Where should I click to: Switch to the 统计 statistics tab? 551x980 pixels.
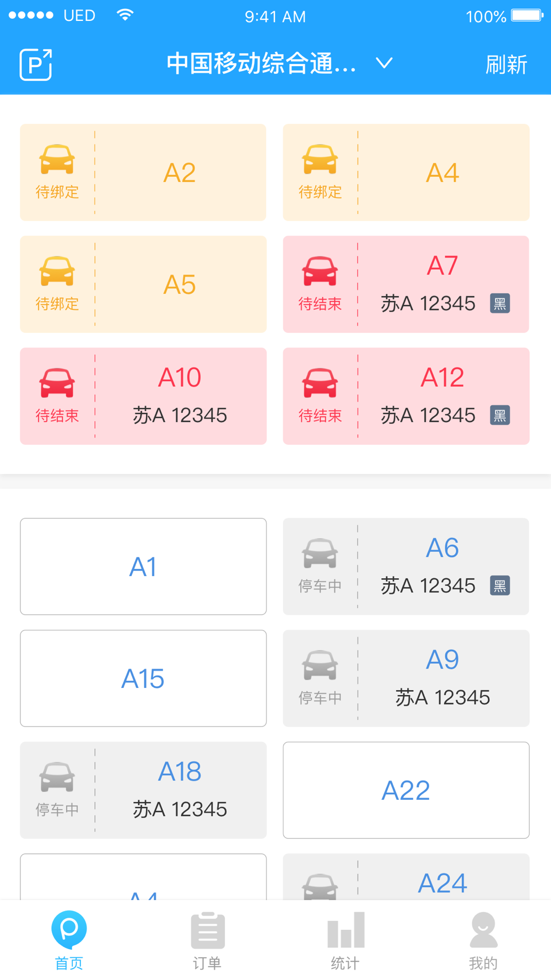pos(345,941)
